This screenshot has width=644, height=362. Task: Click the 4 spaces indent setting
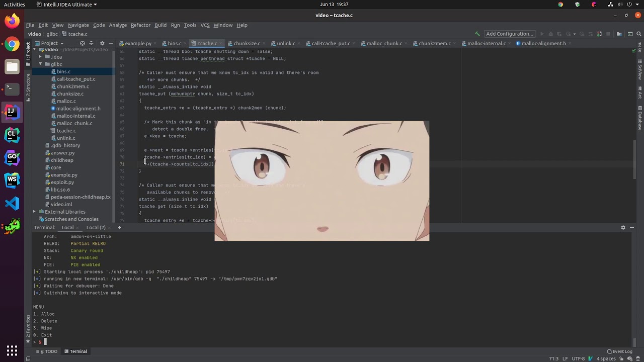[x=606, y=358]
